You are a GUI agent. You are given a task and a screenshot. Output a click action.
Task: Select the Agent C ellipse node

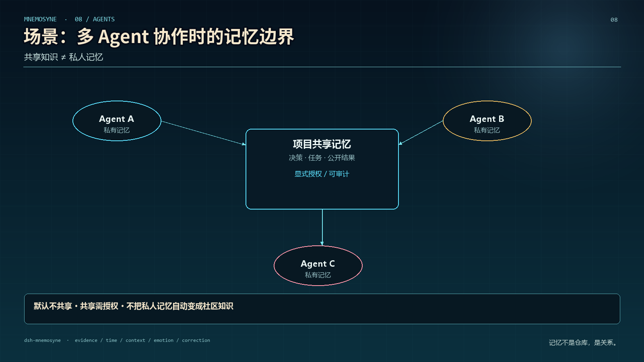pos(318,265)
